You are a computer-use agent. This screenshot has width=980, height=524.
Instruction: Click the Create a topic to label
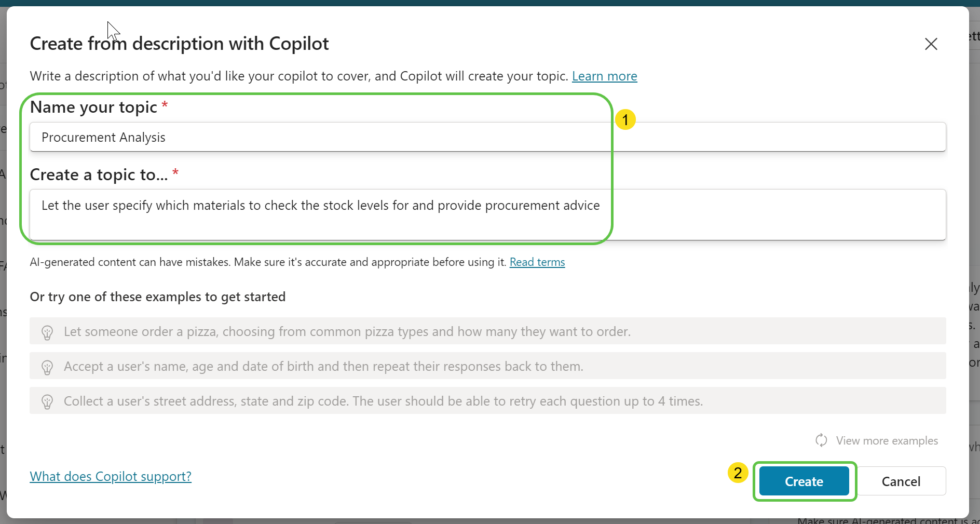pyautogui.click(x=99, y=175)
